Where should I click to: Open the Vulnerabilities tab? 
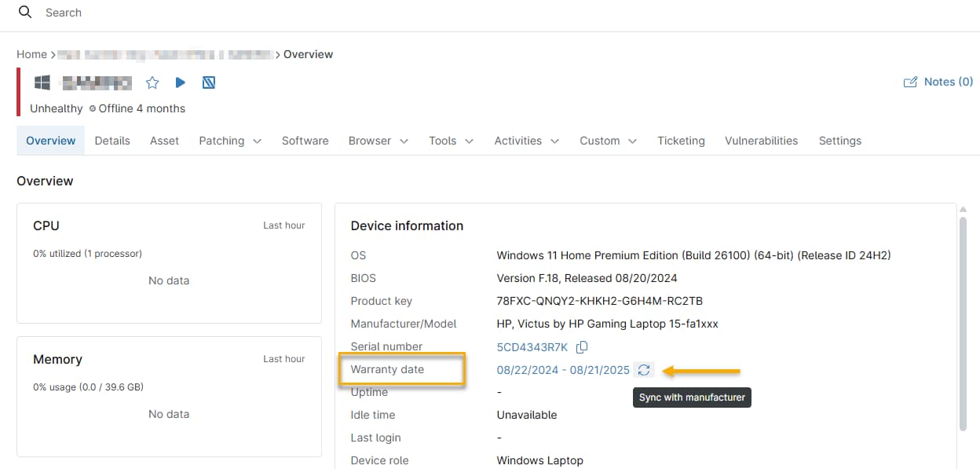[x=760, y=140]
